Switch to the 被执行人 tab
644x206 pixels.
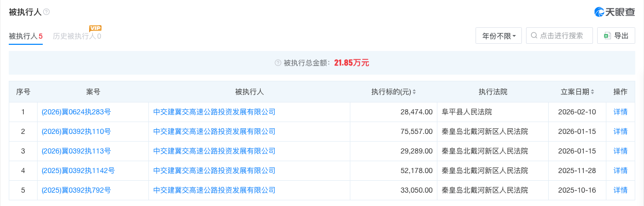(25, 36)
